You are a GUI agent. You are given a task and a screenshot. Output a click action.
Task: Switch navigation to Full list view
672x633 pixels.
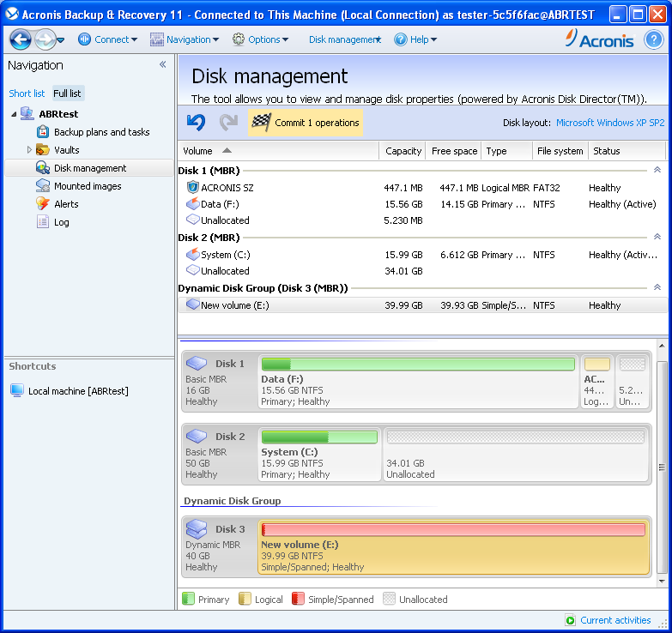click(x=68, y=93)
